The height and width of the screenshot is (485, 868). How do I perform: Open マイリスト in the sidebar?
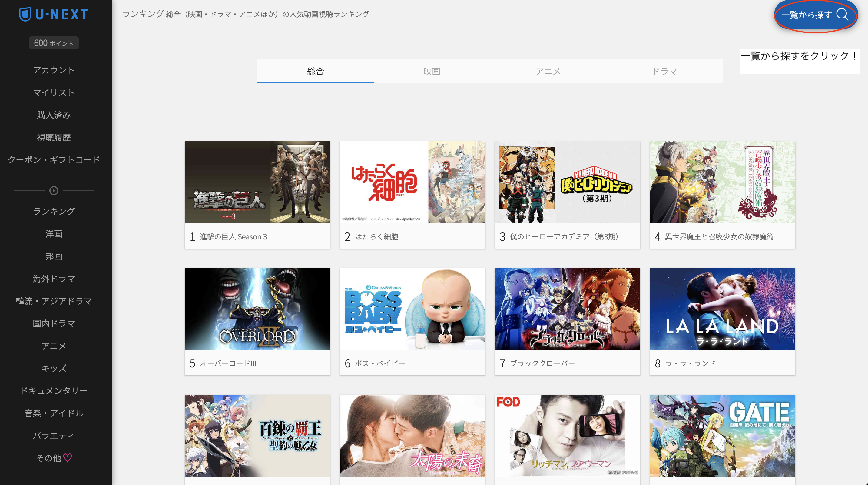[54, 92]
